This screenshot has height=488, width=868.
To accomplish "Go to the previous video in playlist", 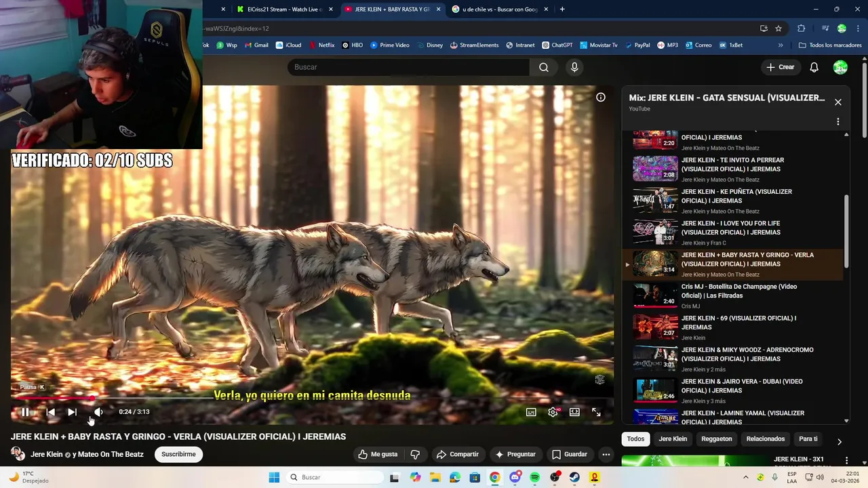I will coord(50,412).
